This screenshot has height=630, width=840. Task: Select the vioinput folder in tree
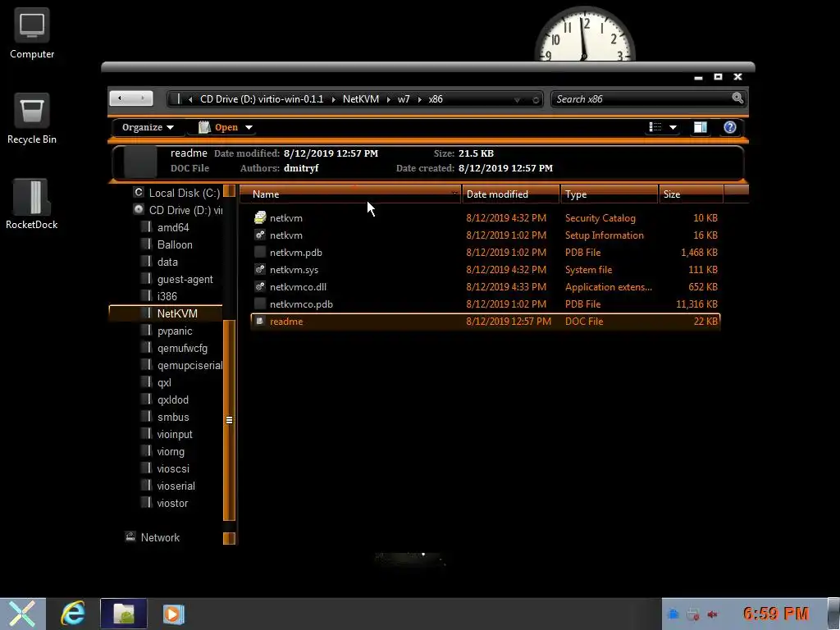pyautogui.click(x=175, y=434)
